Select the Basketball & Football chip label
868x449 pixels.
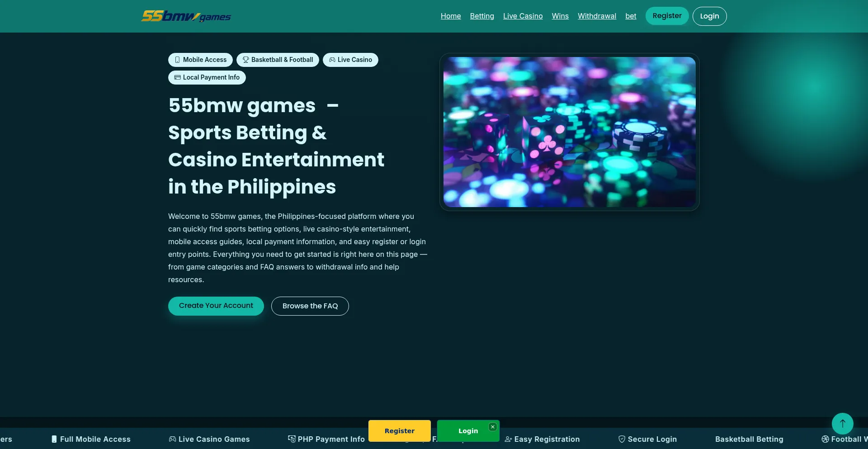tap(282, 60)
